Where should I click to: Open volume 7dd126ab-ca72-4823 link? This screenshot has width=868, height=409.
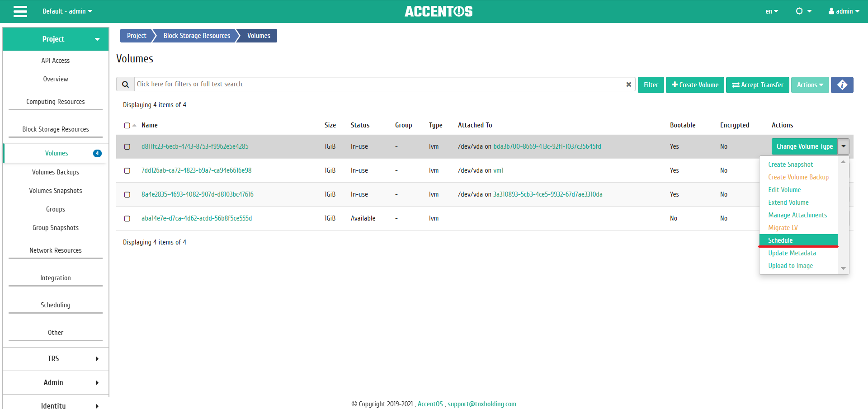click(x=196, y=170)
